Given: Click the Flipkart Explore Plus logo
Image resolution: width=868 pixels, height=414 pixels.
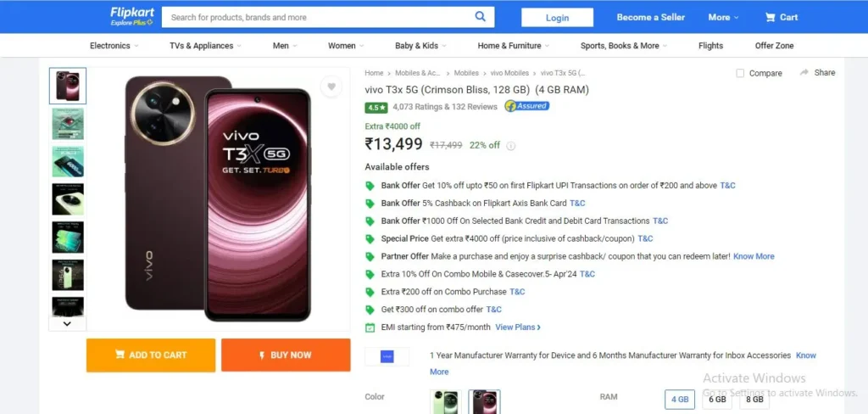Looking at the screenshot, I should (x=131, y=17).
